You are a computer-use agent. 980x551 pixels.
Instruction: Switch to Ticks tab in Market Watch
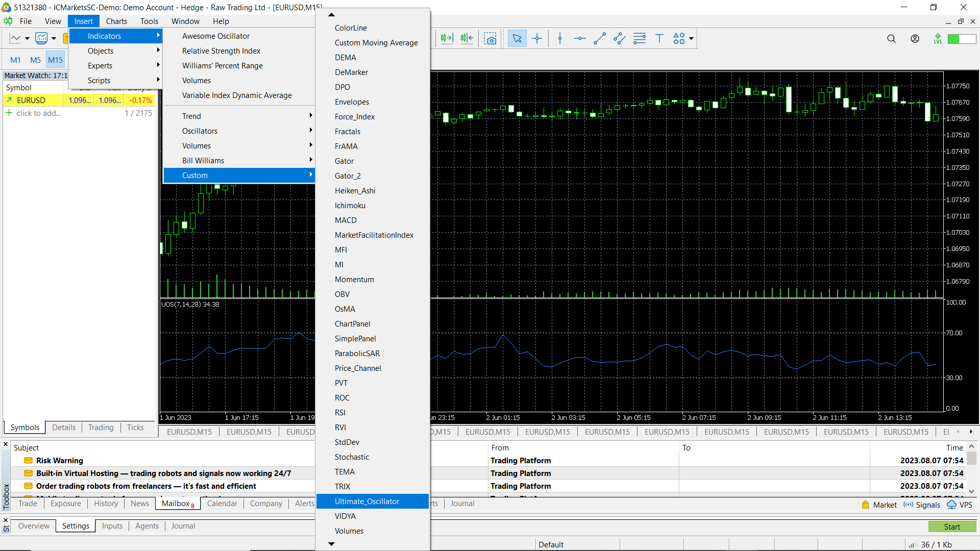(x=135, y=428)
